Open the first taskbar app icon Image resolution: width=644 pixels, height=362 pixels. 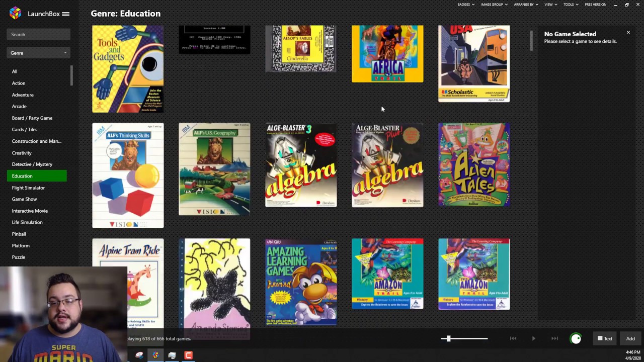[139, 355]
